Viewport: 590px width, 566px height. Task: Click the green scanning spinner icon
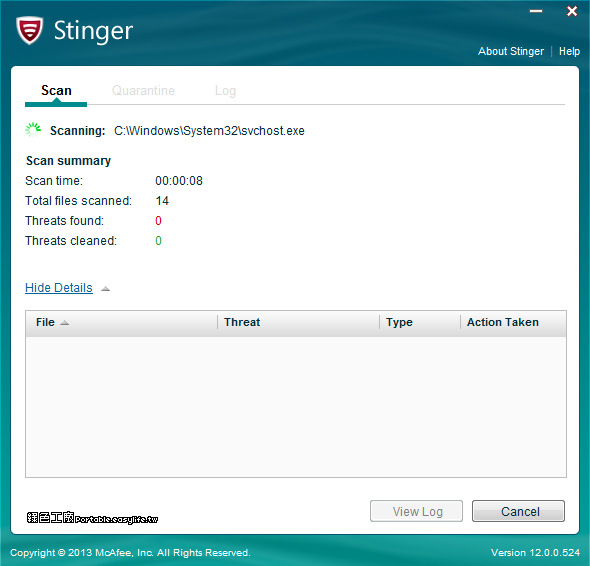[33, 129]
